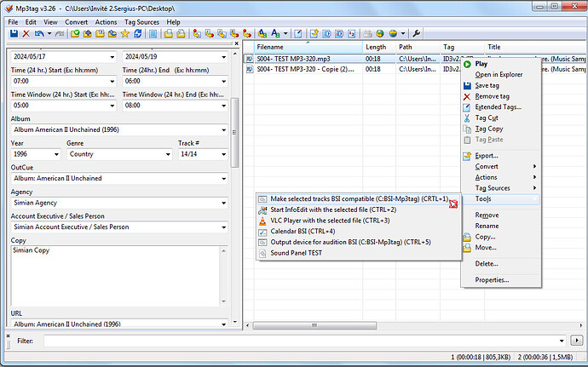Click folder icon with green checkmark in toolbar
The height and width of the screenshot is (367, 588).
coord(75,34)
